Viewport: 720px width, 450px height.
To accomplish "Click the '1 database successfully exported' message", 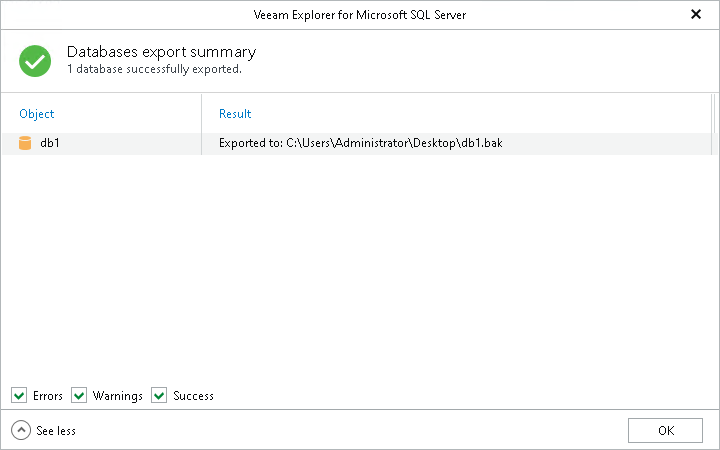I will coord(154,70).
